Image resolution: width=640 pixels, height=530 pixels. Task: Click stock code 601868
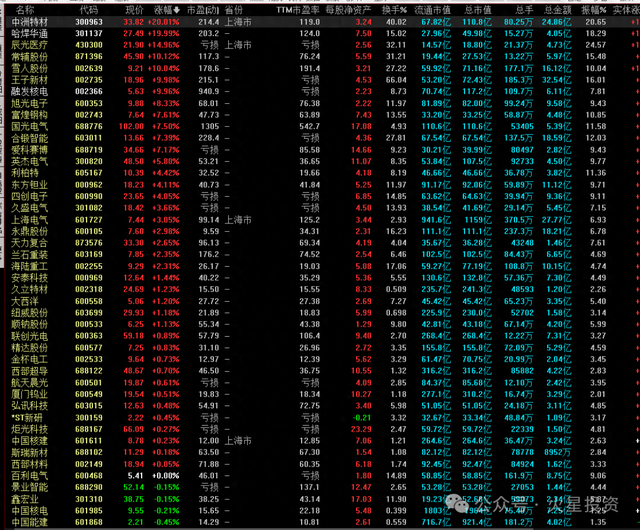(x=89, y=522)
